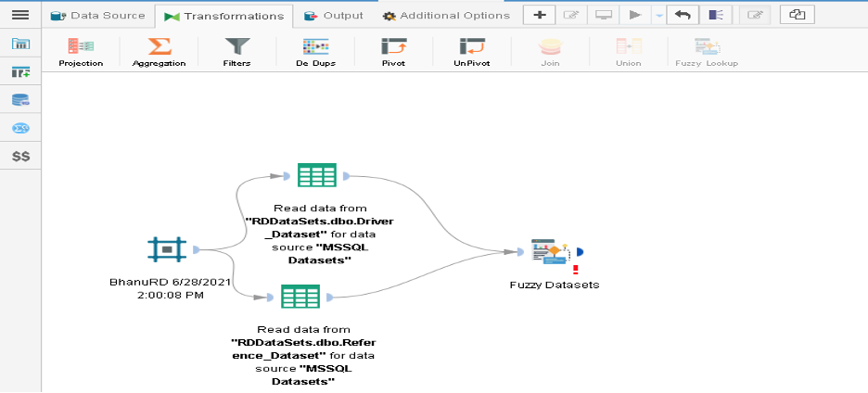The width and height of the screenshot is (868, 393).
Task: Select the Filters funnel tool
Action: tap(236, 53)
